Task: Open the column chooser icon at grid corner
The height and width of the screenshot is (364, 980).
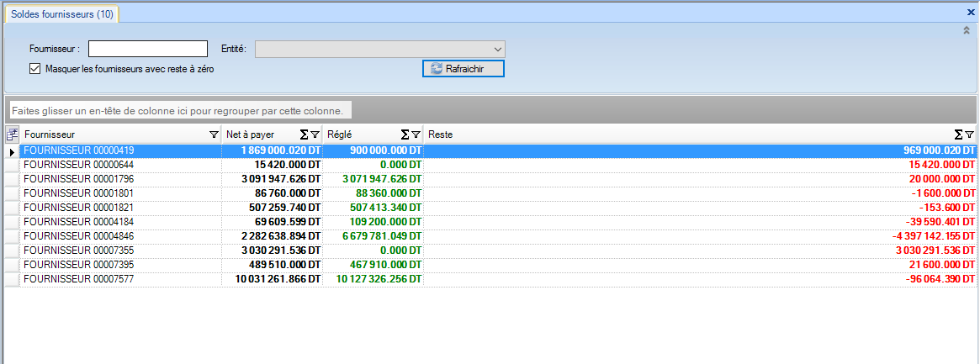Action: 13,134
